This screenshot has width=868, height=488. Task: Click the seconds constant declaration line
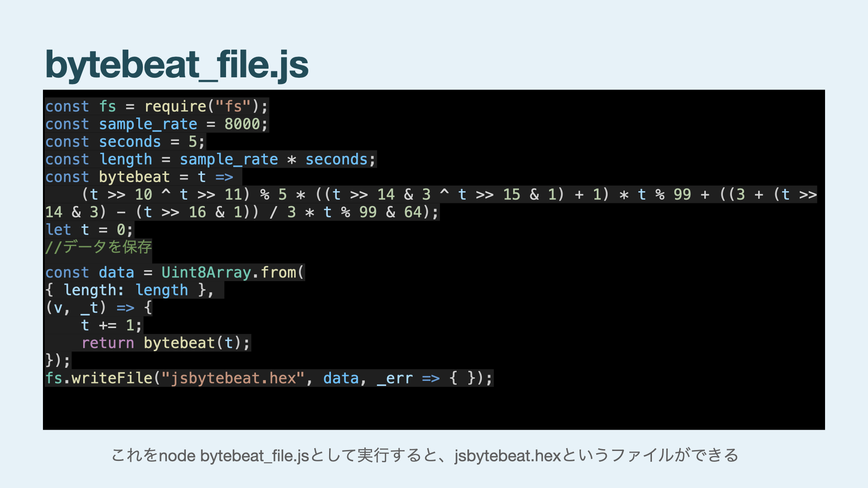click(x=125, y=142)
